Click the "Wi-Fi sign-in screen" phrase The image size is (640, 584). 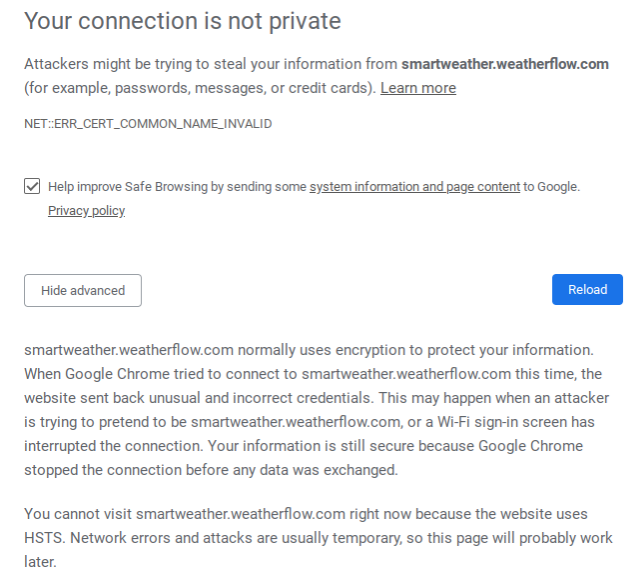pos(505,422)
